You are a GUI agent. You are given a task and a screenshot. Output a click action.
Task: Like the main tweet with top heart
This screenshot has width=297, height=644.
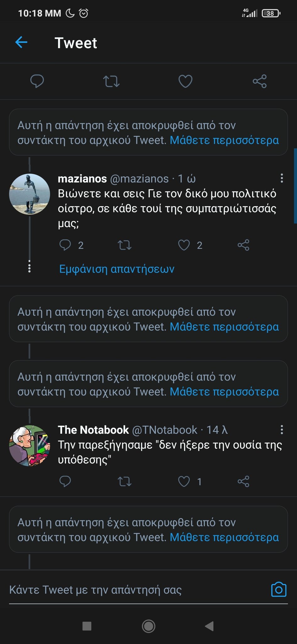[x=185, y=81]
